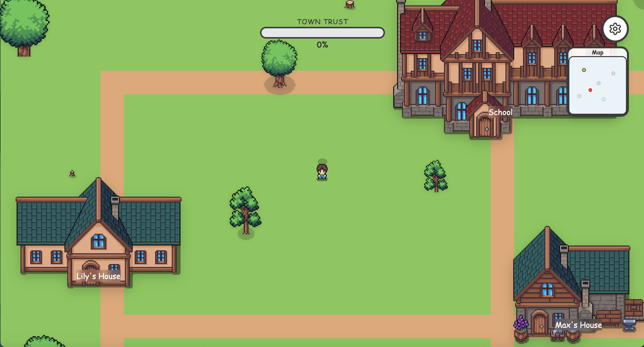Click the 0% trust percentage text

pos(322,45)
